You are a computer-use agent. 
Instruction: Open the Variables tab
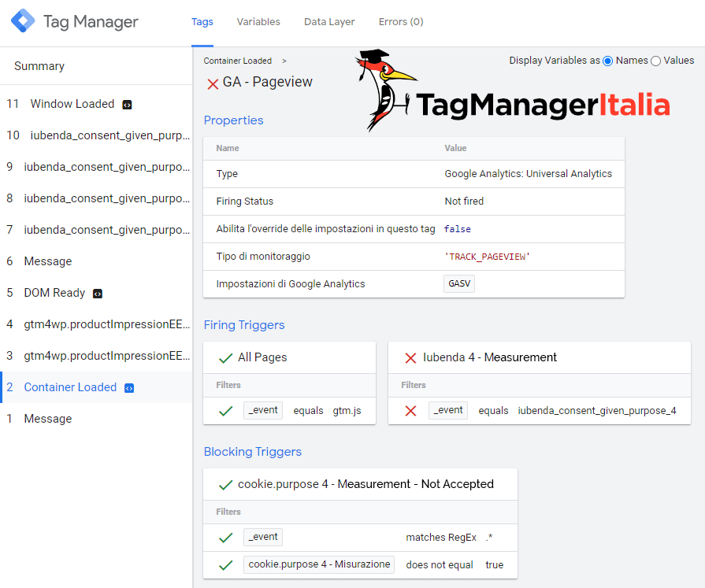tap(258, 21)
